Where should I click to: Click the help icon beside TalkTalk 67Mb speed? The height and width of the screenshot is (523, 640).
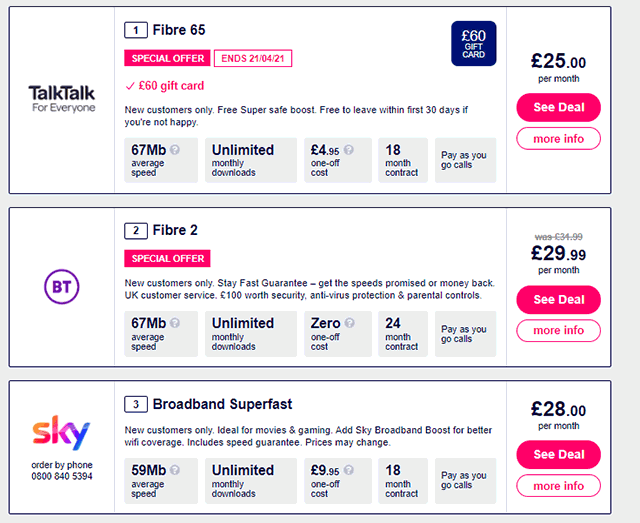point(175,150)
